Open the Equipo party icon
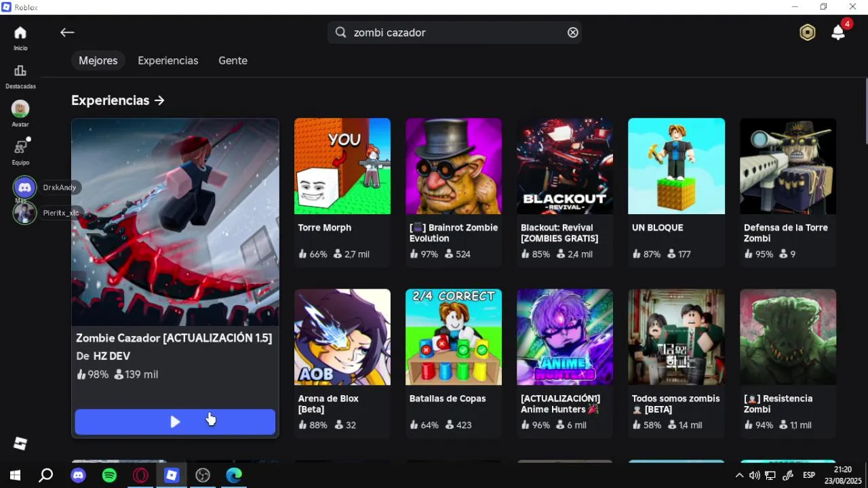Image resolution: width=868 pixels, height=488 pixels. (21, 146)
